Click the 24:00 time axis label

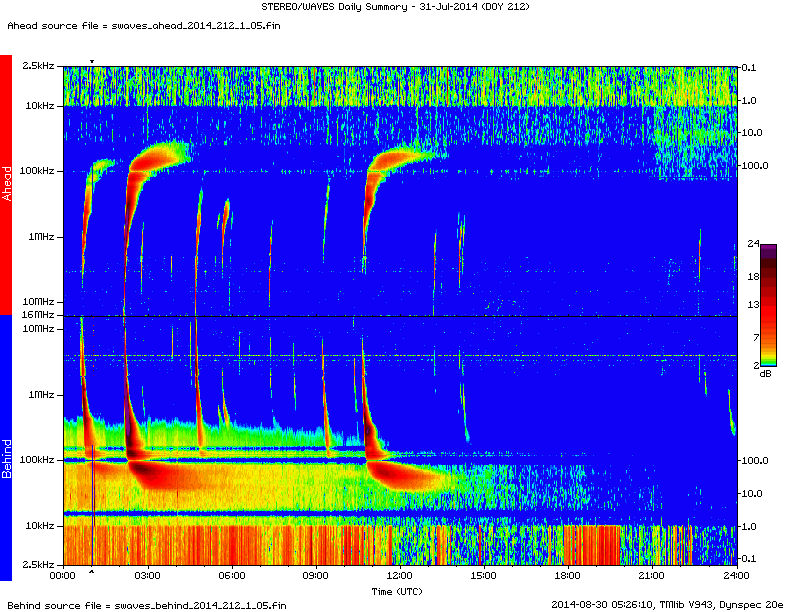point(736,576)
